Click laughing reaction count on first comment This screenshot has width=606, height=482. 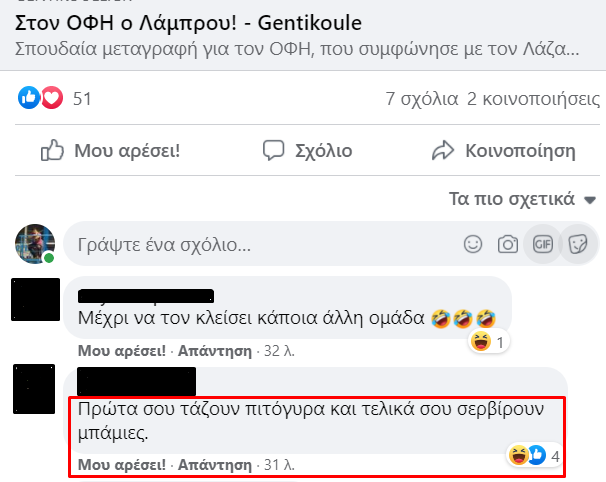click(x=487, y=343)
